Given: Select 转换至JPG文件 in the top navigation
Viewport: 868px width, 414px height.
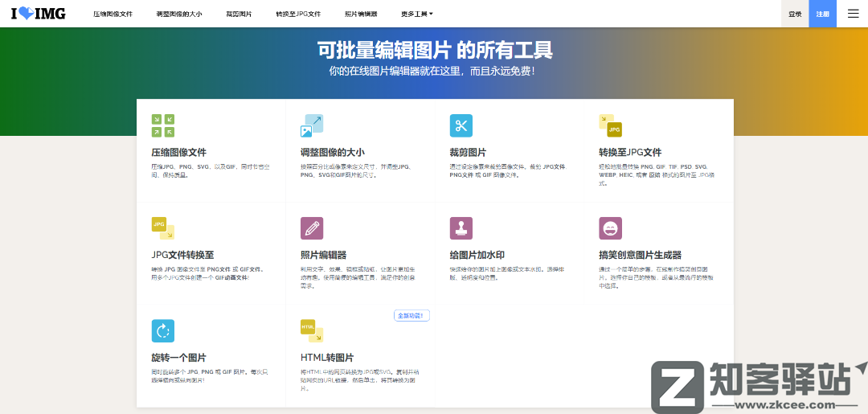Looking at the screenshot, I should click(297, 14).
